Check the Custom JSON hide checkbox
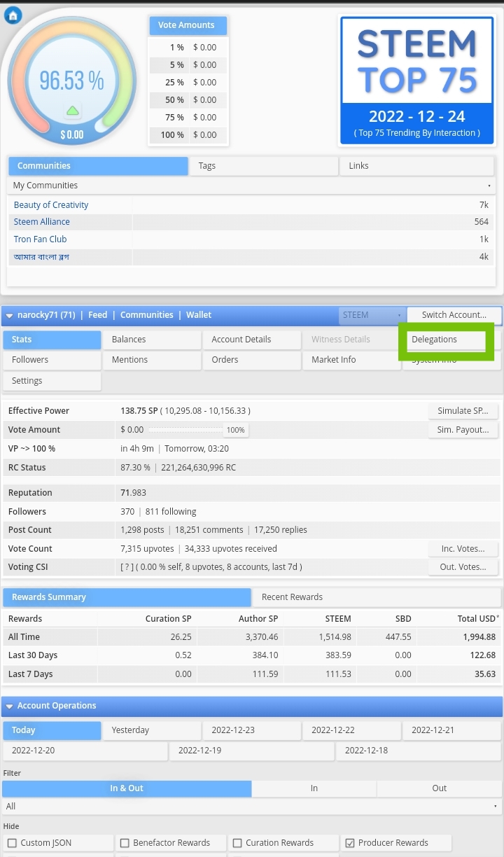The image size is (504, 857). [x=11, y=843]
